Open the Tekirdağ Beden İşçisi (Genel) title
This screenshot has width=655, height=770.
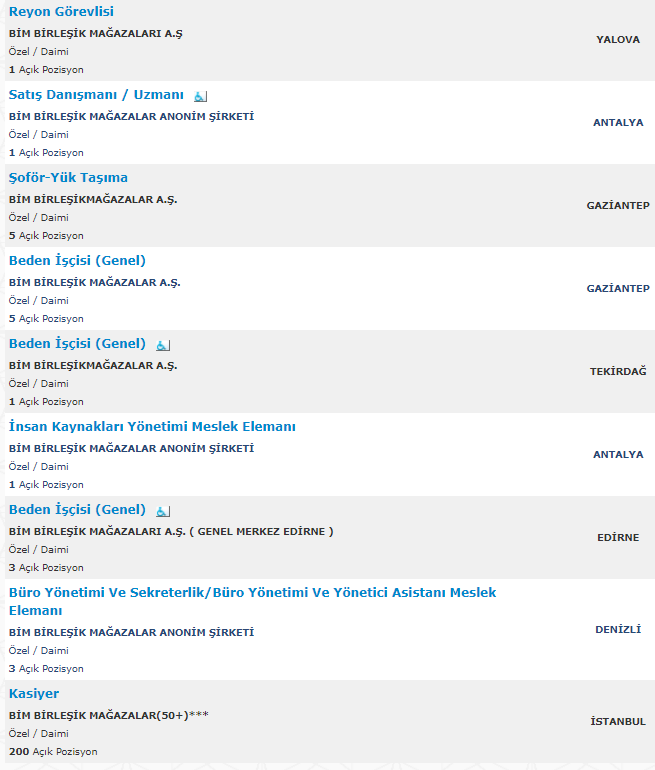77,343
